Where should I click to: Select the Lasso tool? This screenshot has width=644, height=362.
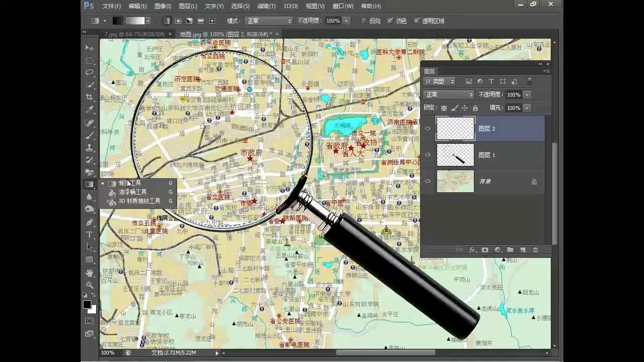pos(90,72)
